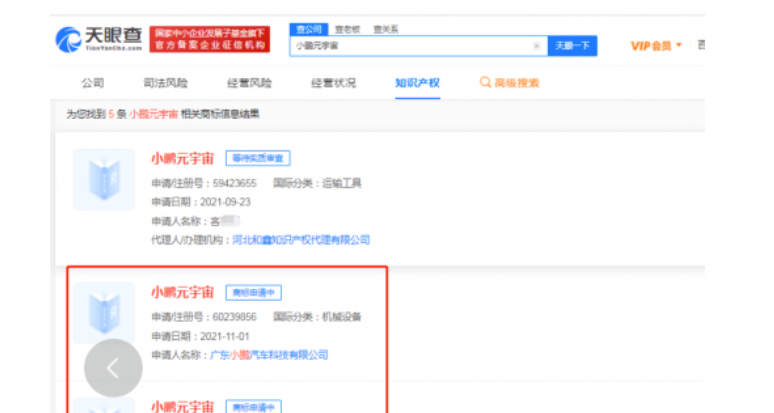Click the magnifier icon beside 高级搜索
The image size is (774, 413).
pos(485,82)
